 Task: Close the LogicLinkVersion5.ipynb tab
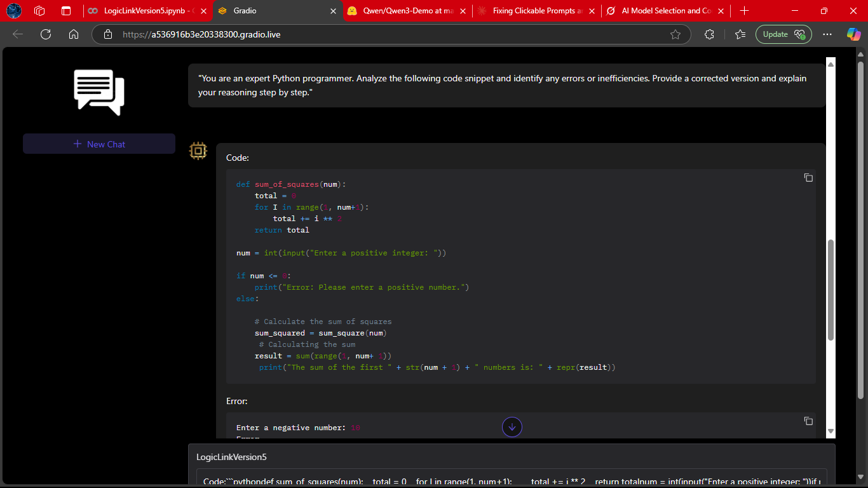click(203, 11)
